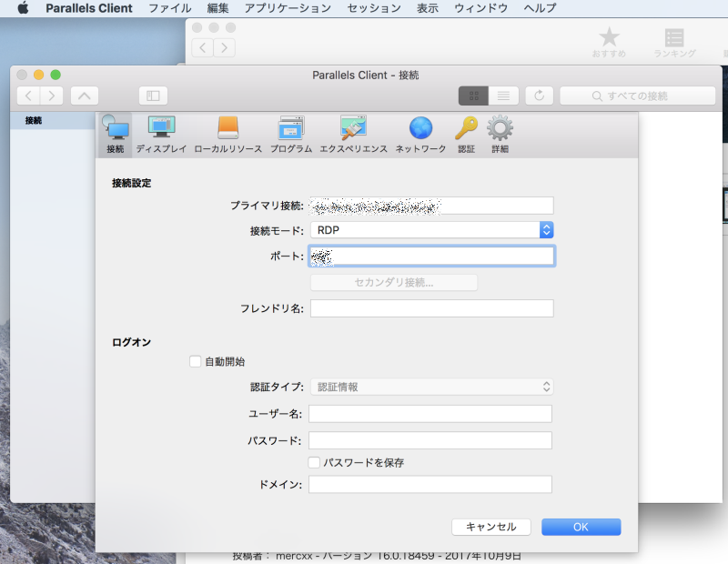
Task: Open the セッション menu
Action: 373,8
